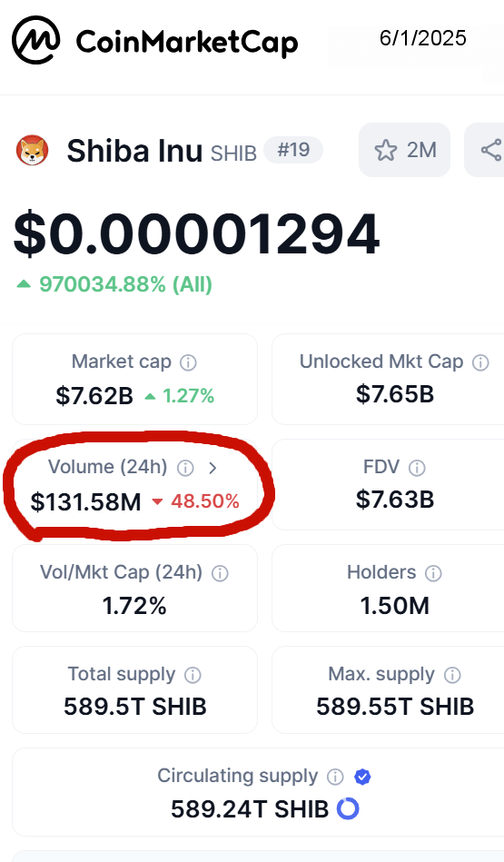Image resolution: width=504 pixels, height=862 pixels.
Task: Show Circulating supply info icon
Action: [335, 777]
